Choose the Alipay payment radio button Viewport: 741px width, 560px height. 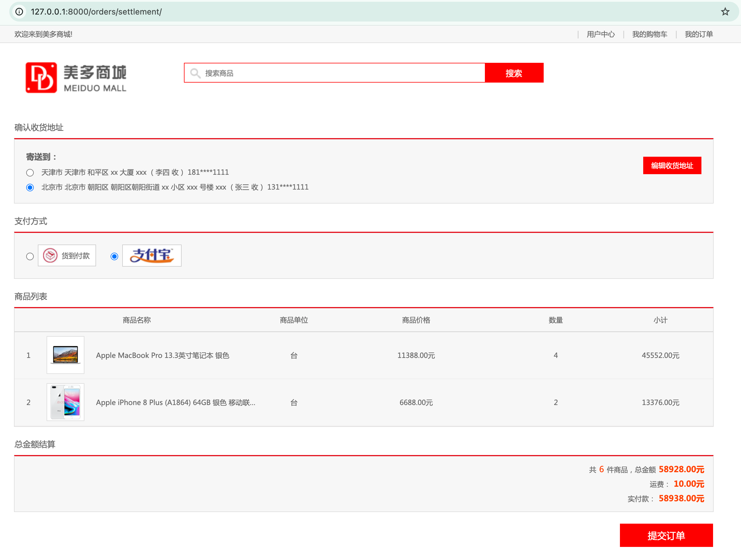tap(114, 256)
